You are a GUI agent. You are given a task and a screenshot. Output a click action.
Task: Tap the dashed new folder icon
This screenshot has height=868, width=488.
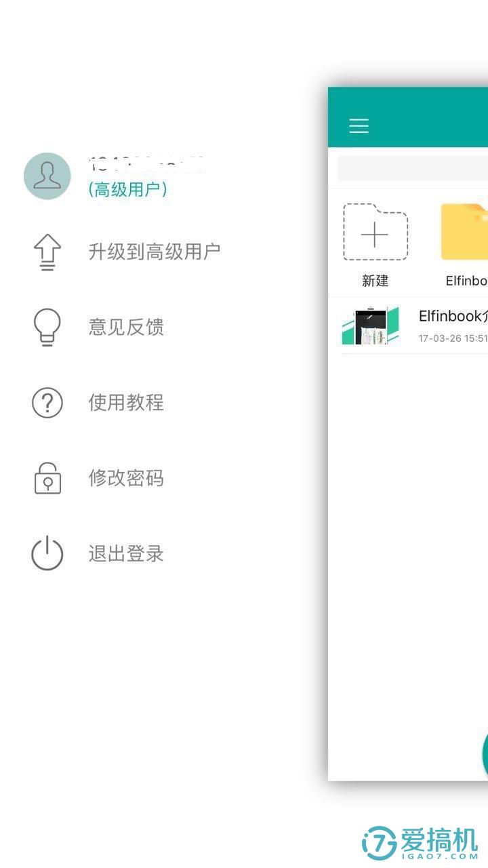375,232
